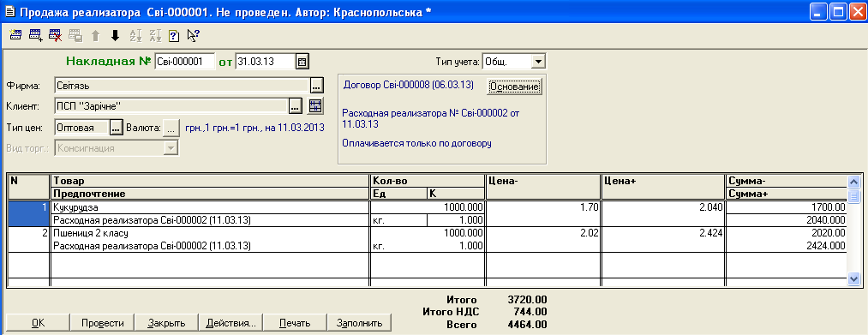Click the sum cell 2424.000

point(786,245)
